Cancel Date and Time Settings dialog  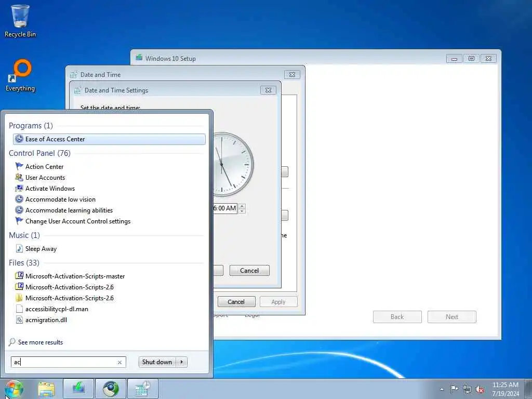pos(249,270)
